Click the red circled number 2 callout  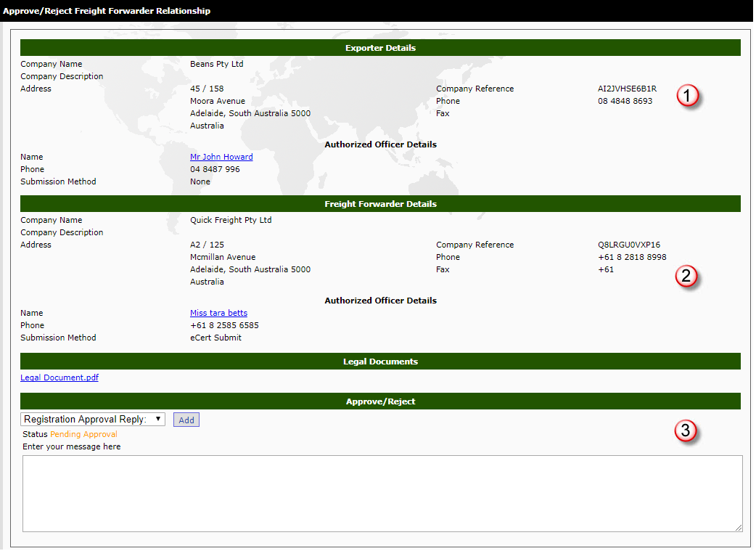(x=686, y=277)
